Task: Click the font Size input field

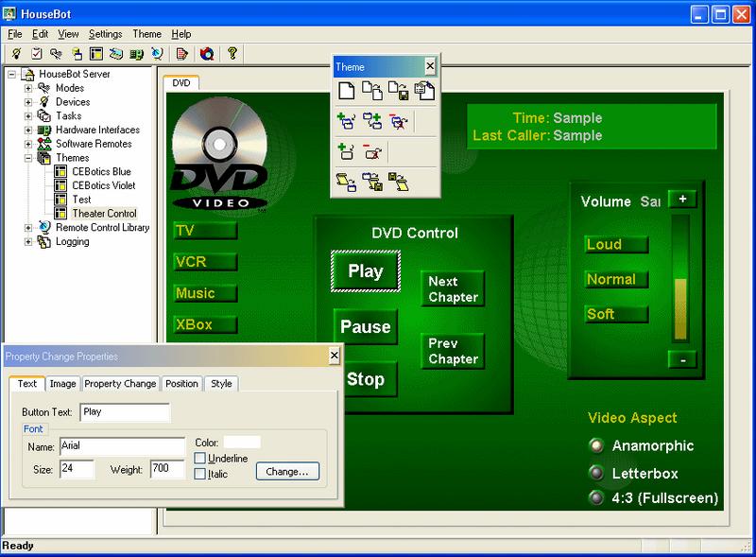Action: pos(77,469)
